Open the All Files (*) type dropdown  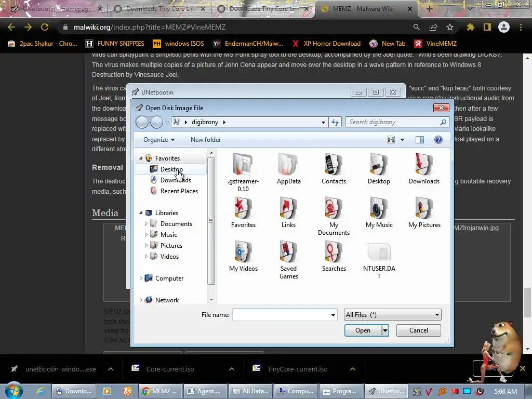click(393, 315)
